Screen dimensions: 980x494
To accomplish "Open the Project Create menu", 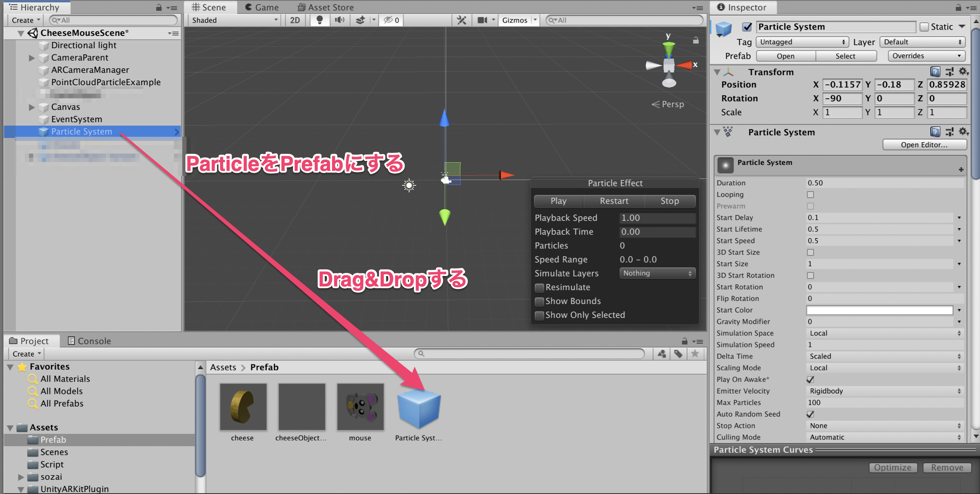I will pos(26,354).
